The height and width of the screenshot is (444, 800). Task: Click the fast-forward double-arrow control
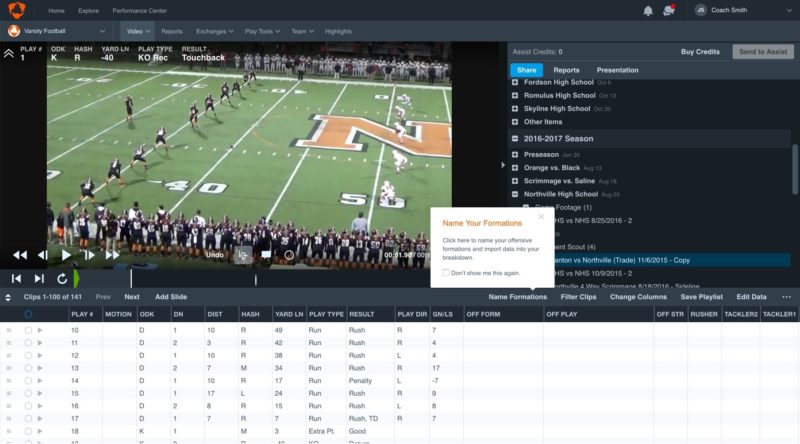pyautogui.click(x=112, y=255)
